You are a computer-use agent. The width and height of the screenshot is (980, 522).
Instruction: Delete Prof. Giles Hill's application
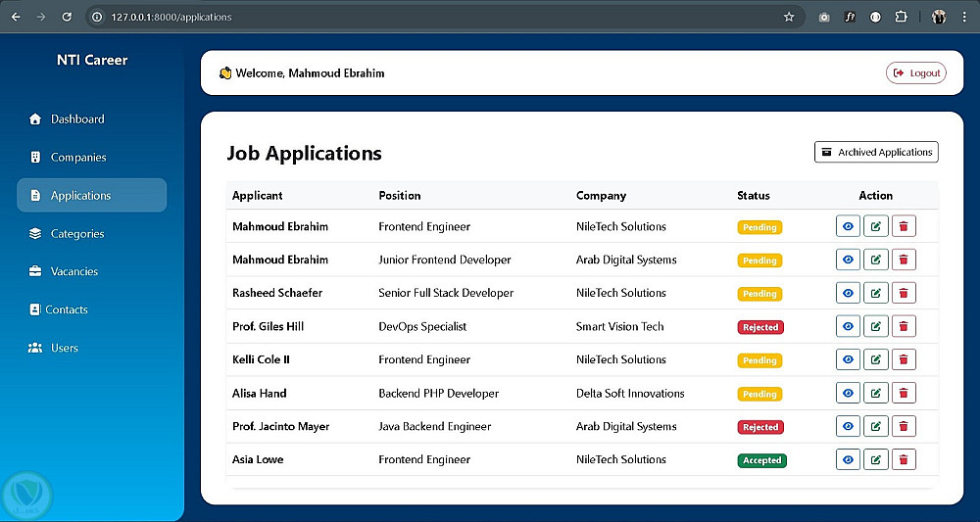click(x=904, y=326)
